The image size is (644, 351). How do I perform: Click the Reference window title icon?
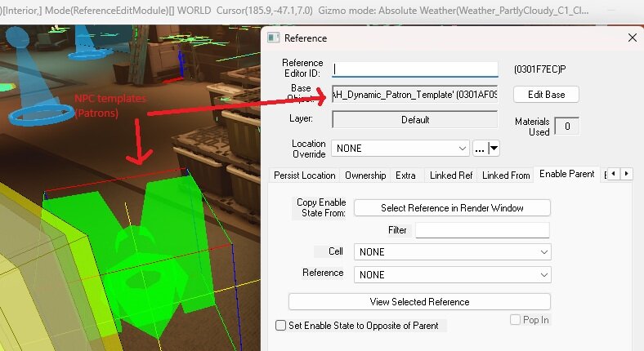pos(274,38)
